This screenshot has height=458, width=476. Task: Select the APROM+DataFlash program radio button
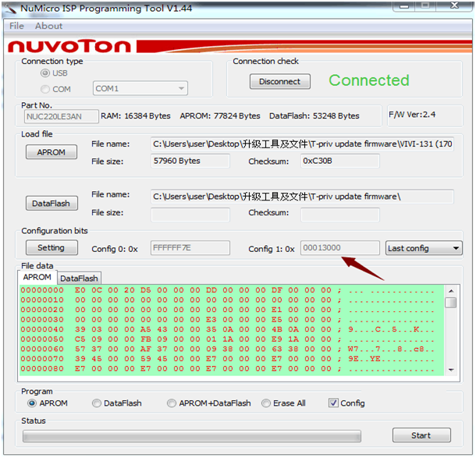[x=172, y=403]
